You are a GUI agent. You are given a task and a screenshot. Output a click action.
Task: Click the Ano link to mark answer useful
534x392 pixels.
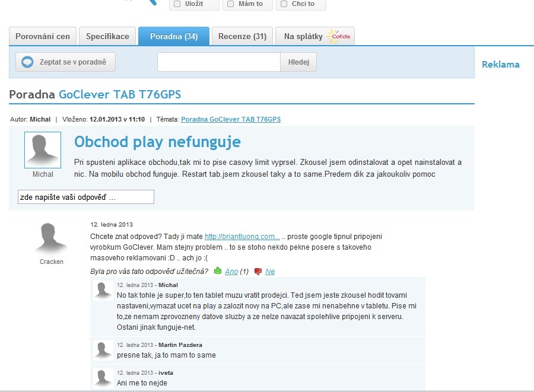click(x=231, y=271)
